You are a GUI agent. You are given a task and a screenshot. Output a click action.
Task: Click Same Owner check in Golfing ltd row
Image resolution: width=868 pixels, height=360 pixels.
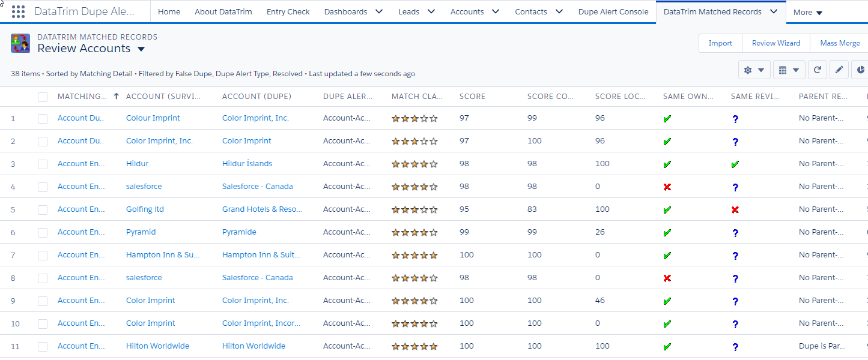pos(667,210)
